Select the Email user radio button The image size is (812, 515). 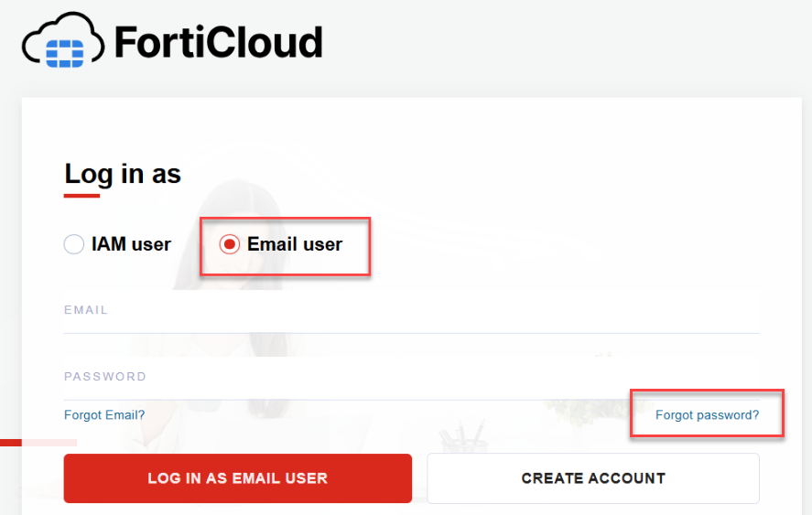coord(230,244)
